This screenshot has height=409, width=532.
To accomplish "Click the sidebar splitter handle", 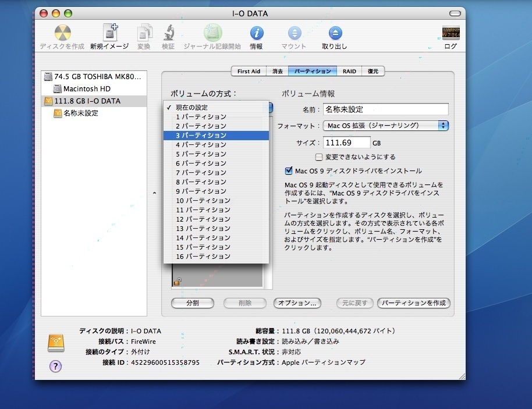I will 154,193.
